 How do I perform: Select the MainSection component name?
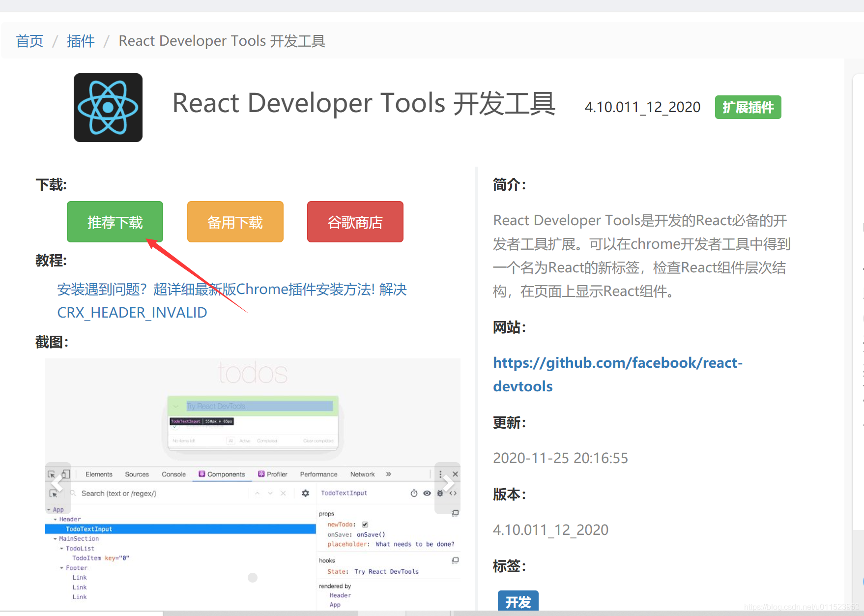[x=79, y=539]
